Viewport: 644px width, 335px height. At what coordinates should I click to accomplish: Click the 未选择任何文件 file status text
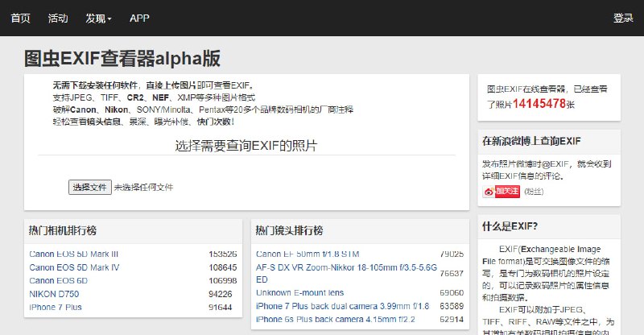click(144, 188)
